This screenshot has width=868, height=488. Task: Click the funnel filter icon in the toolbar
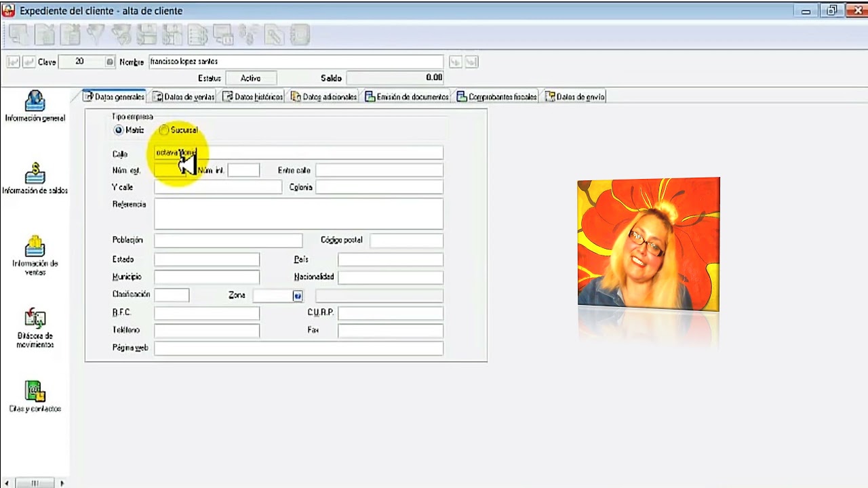pos(96,35)
